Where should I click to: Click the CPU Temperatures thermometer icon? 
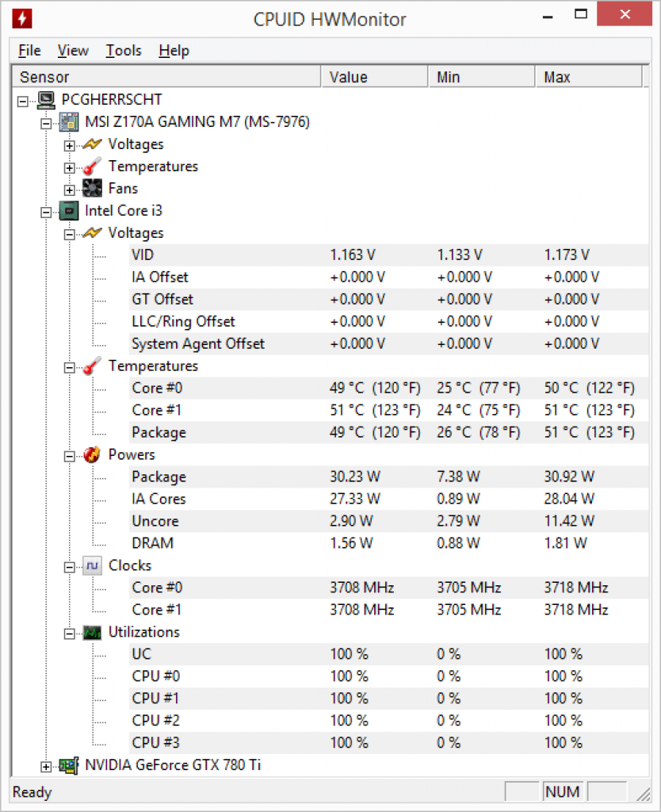click(x=92, y=366)
